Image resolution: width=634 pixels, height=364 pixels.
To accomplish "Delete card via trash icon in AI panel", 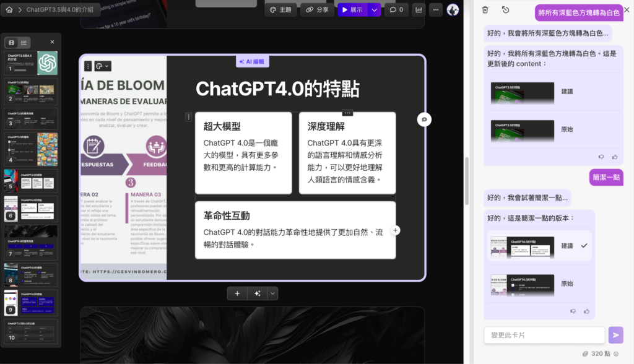I will (485, 11).
